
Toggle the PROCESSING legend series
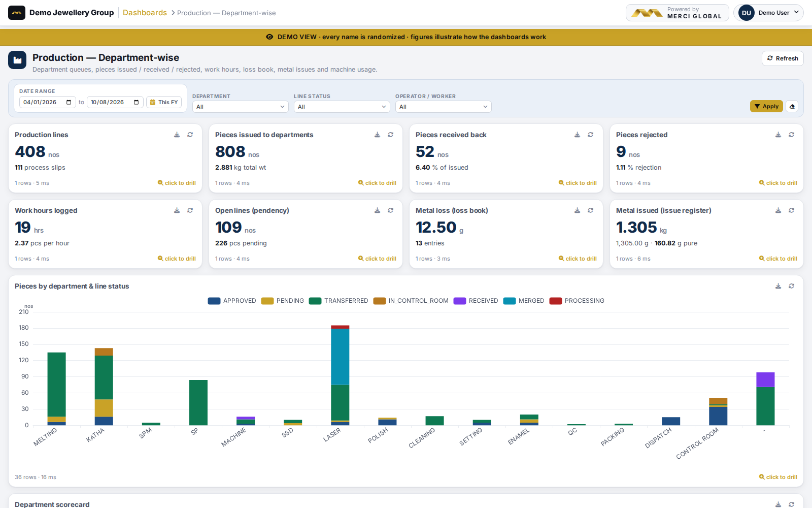(577, 301)
